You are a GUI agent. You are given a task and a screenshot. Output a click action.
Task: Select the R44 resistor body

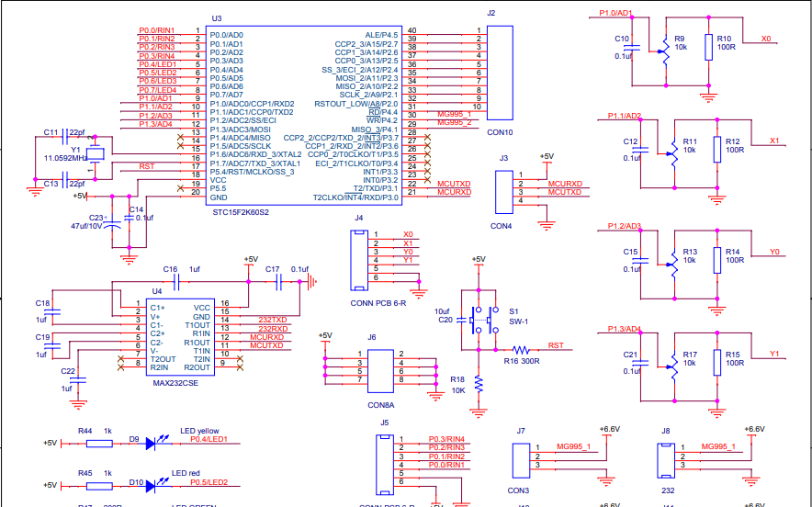point(99,444)
